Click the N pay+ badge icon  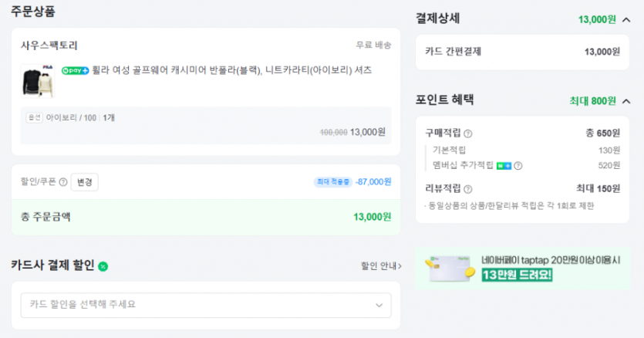click(75, 70)
